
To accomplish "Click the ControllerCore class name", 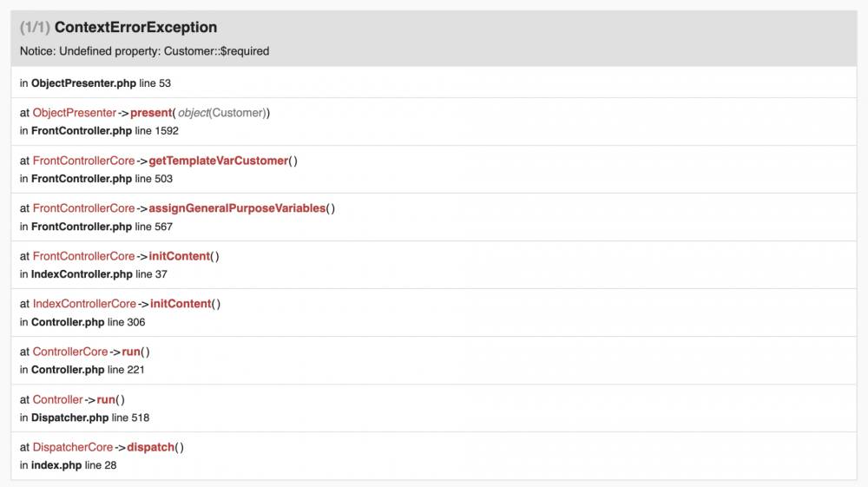I will click(70, 352).
